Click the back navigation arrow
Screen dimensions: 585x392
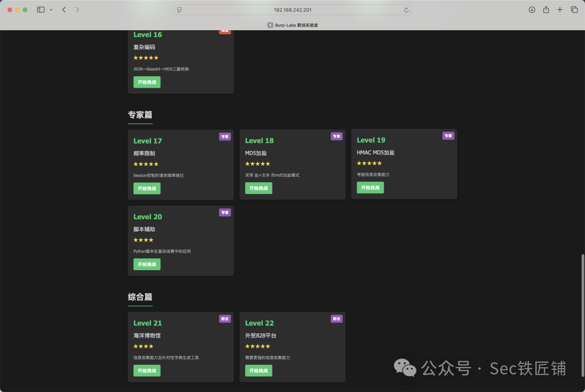click(63, 9)
